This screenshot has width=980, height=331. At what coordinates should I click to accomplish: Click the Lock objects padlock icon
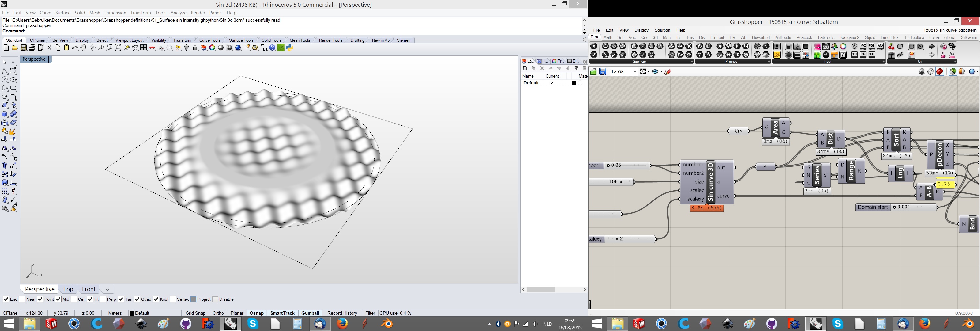(x=195, y=48)
